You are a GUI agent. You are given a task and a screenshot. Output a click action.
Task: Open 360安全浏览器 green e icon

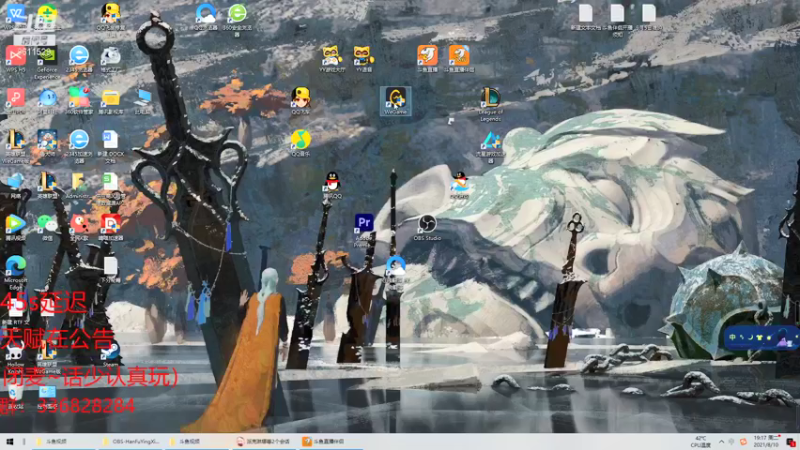(x=237, y=20)
